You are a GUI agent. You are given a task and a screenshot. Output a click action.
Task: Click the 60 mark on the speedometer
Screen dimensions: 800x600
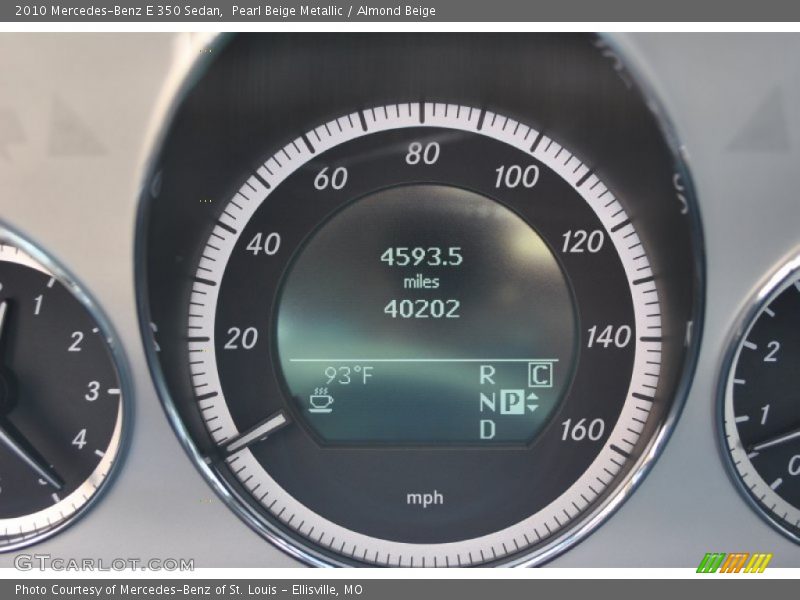click(x=331, y=179)
